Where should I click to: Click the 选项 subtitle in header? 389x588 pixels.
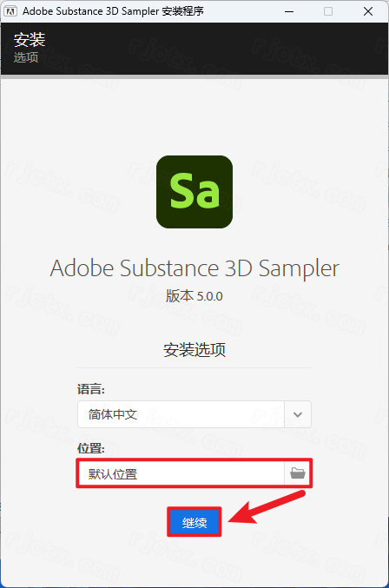click(26, 57)
